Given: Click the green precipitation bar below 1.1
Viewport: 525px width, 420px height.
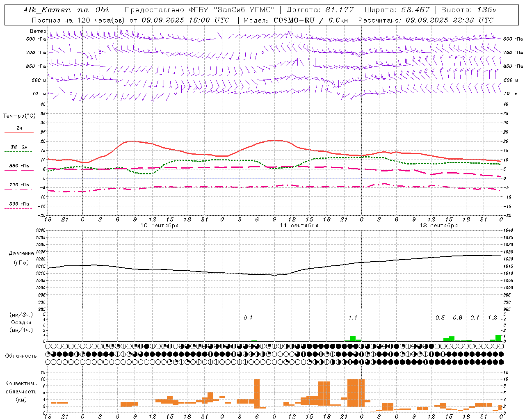Looking at the screenshot, I should click(x=353, y=339).
